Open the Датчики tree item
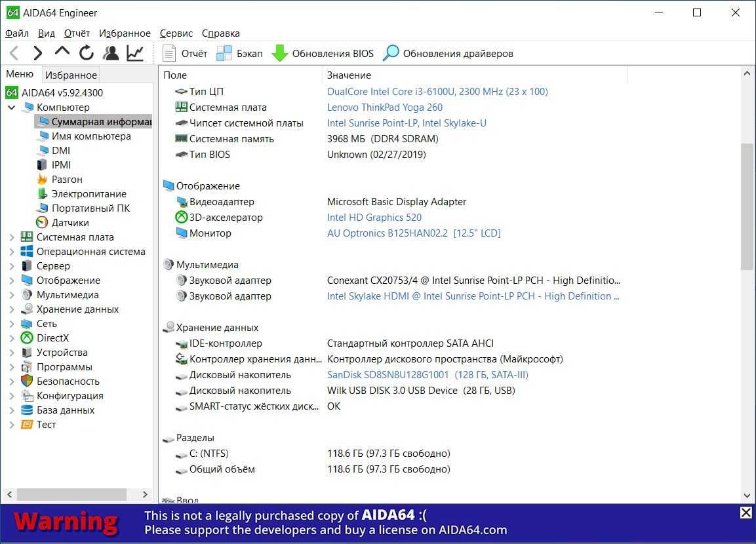This screenshot has width=756, height=544. tap(70, 223)
